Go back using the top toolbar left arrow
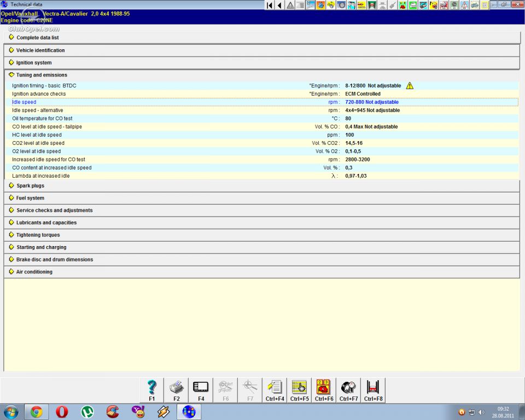Image resolution: width=525 pixels, height=420 pixels. 279,5
